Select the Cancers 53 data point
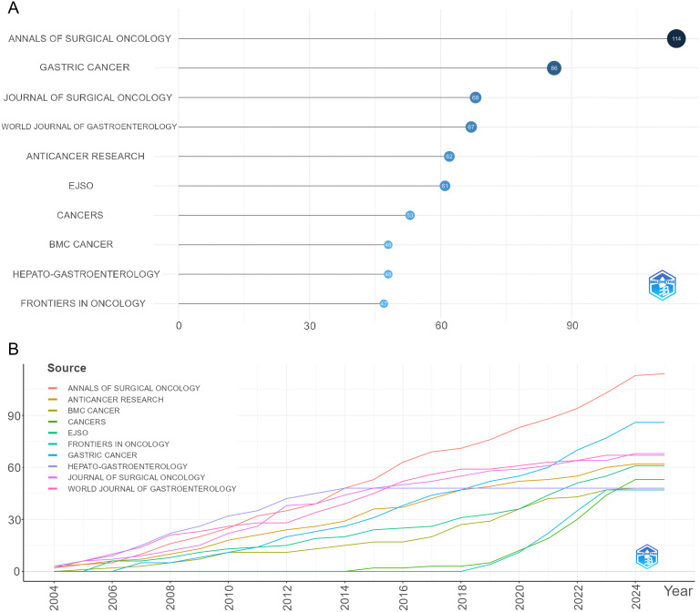This screenshot has width=700, height=612. 410,216
